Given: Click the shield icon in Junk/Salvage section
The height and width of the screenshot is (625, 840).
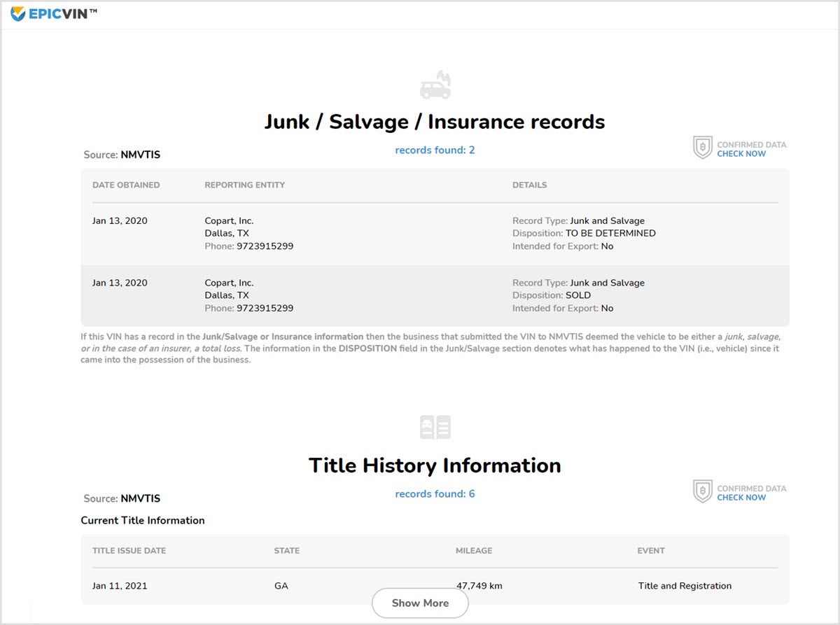Looking at the screenshot, I should (x=702, y=148).
